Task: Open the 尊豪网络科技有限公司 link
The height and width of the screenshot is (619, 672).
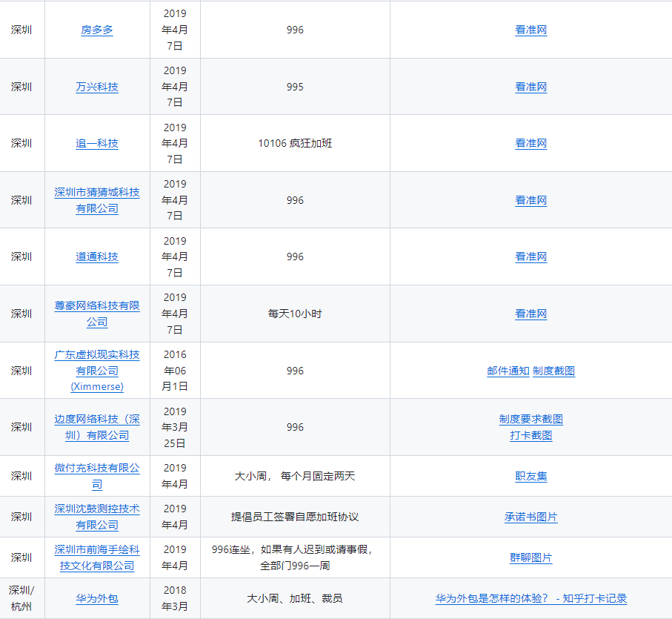Action: pos(97,314)
